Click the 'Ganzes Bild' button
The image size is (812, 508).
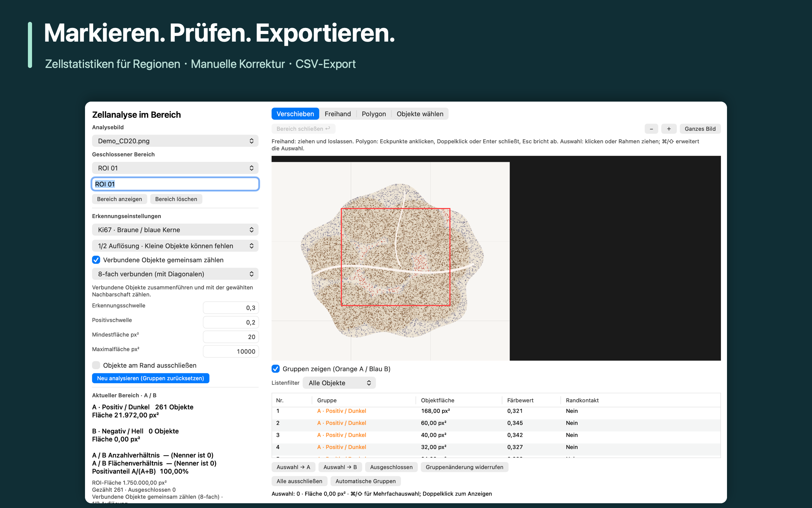pyautogui.click(x=700, y=129)
